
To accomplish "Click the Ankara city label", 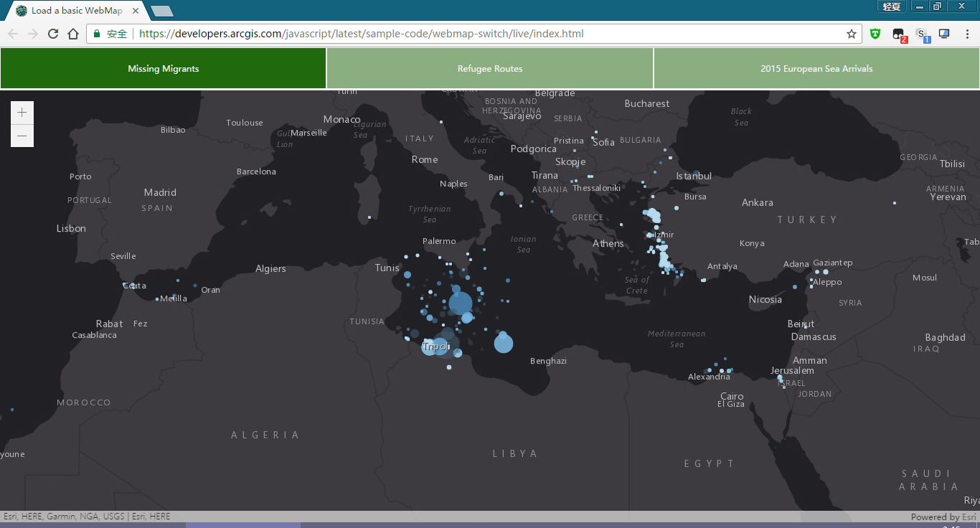I will [758, 203].
